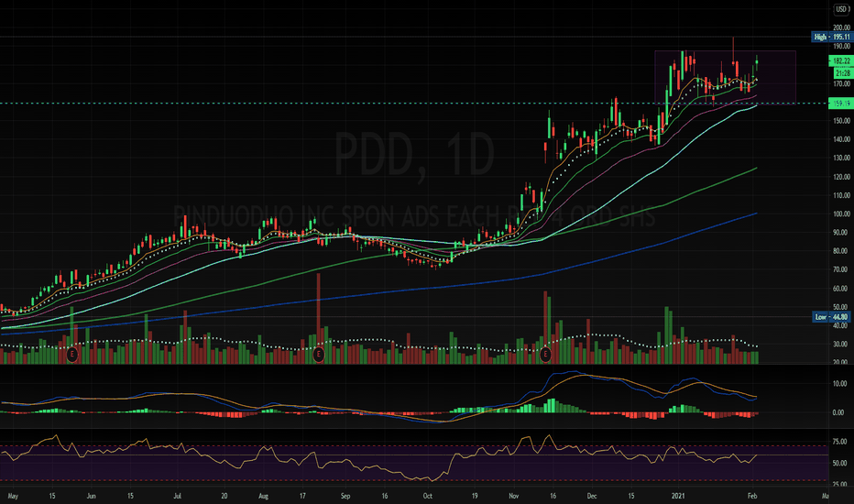This screenshot has width=854, height=504.
Task: Click the 200.00 price axis label
Action: 841,27
